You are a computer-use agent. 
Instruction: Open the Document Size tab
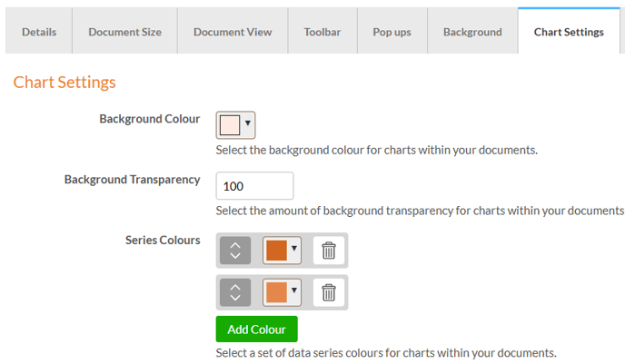click(x=124, y=32)
